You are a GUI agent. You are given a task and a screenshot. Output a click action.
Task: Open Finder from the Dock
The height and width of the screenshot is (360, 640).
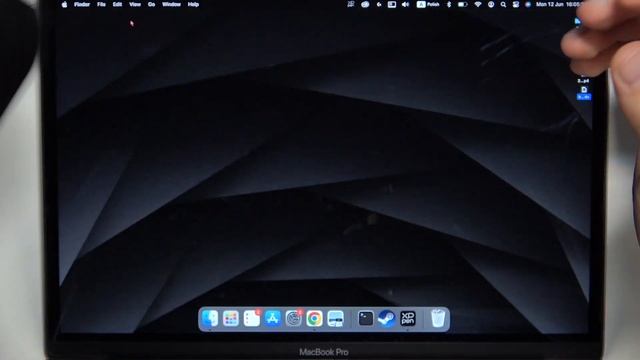(x=210, y=318)
